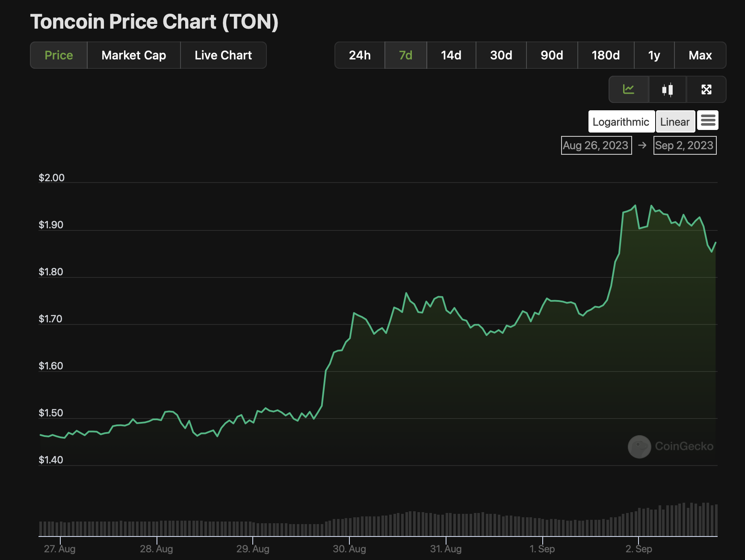Edit end date Sep 2, 2023

(x=685, y=145)
